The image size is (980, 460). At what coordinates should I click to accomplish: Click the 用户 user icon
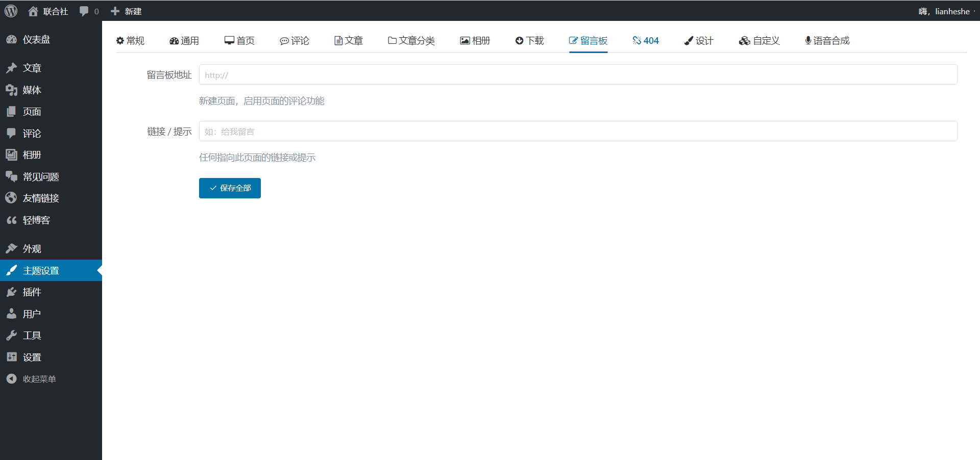(11, 314)
